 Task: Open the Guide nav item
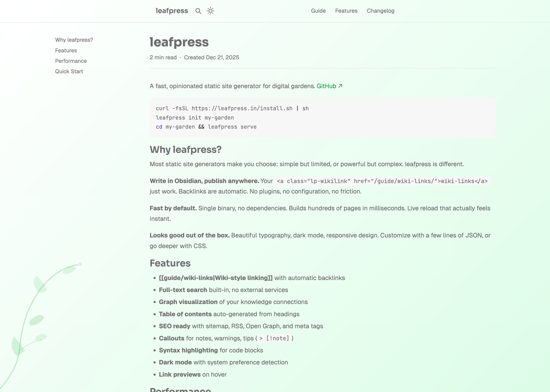point(318,11)
